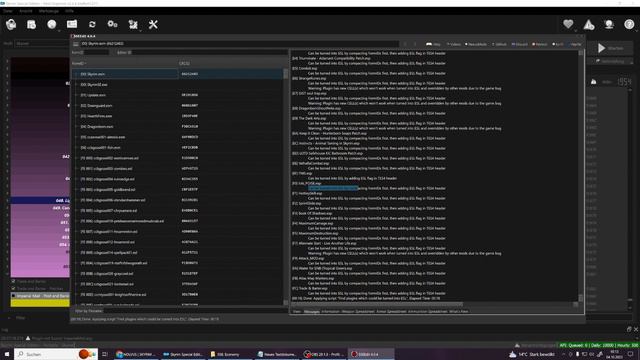The width and height of the screenshot is (640, 360).
Task: Click the heart endorse icon in Mod Organizer
Action: [x=568, y=24]
